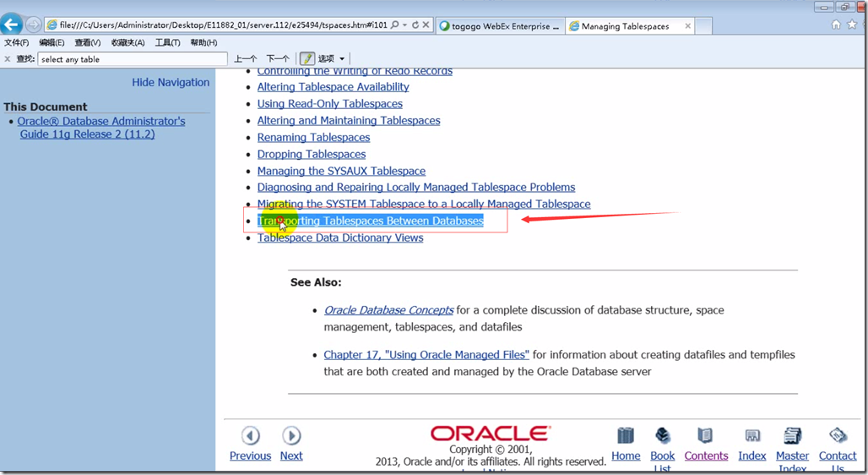Click the Next text link
This screenshot has width=868, height=475.
291,456
